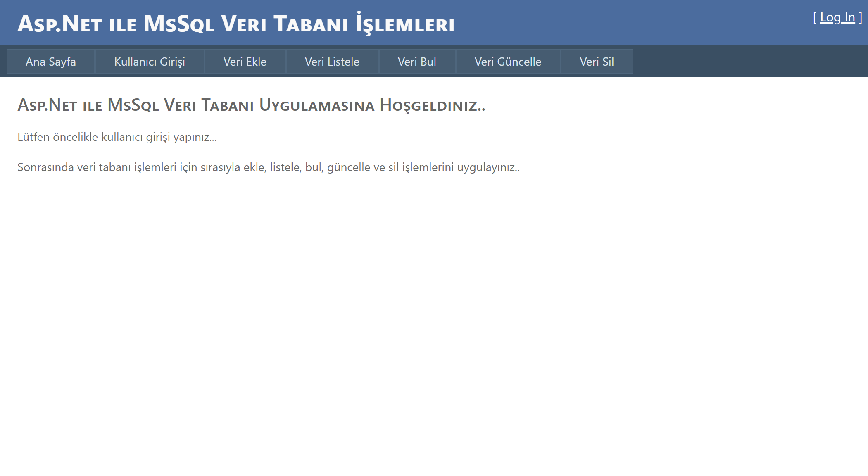
Task: Click the site title in the header
Action: pyautogui.click(x=235, y=24)
